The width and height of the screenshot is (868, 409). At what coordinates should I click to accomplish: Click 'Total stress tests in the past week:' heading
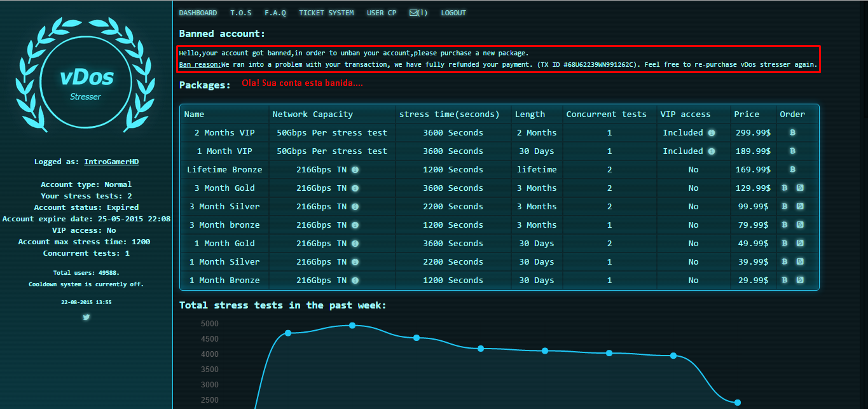tap(283, 305)
